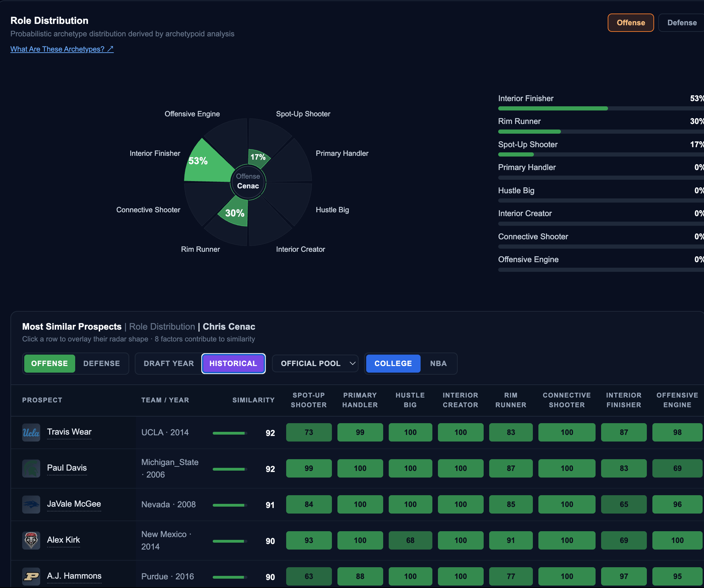704x588 pixels.
Task: Open the What Are These Archetypes link
Action: point(62,49)
